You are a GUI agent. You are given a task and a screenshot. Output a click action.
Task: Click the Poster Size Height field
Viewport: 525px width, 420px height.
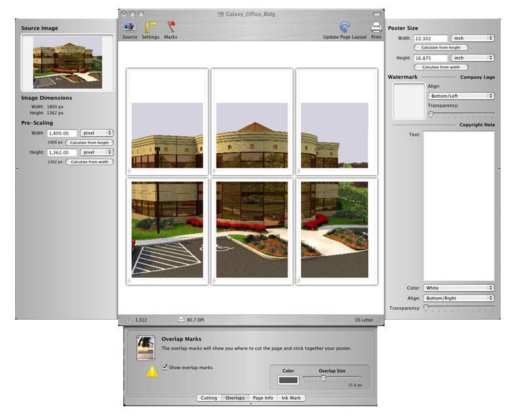pos(430,58)
